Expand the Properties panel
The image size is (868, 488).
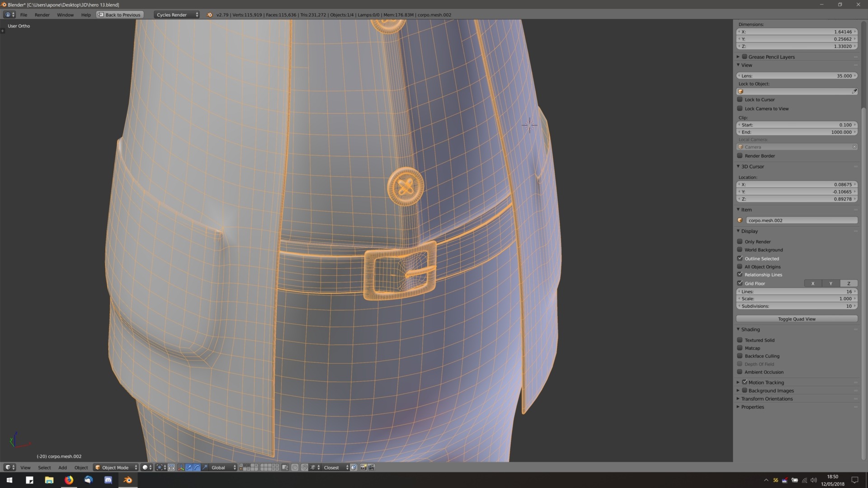tap(738, 407)
